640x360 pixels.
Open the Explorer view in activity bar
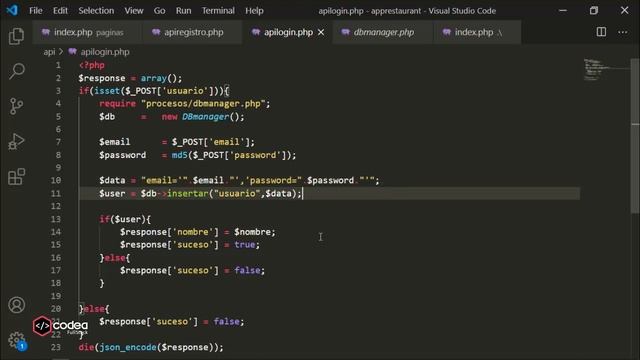pyautogui.click(x=16, y=36)
